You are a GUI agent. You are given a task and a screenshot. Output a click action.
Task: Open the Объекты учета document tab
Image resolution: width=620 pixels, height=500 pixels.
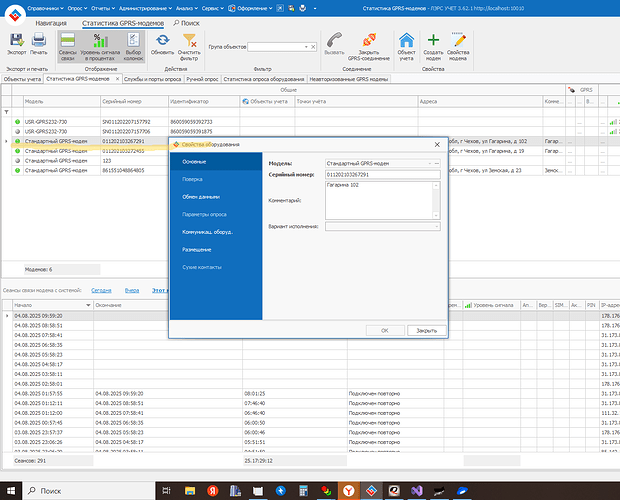click(x=23, y=79)
